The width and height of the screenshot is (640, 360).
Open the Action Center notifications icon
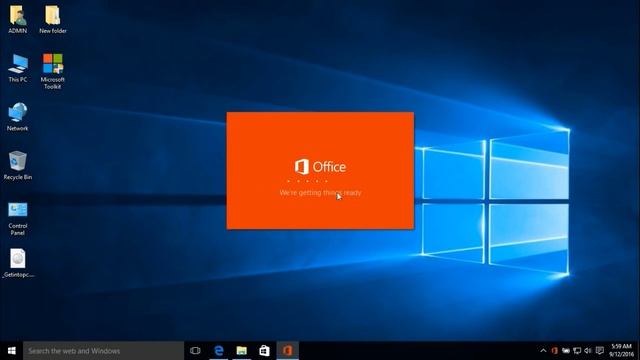[x=600, y=351]
